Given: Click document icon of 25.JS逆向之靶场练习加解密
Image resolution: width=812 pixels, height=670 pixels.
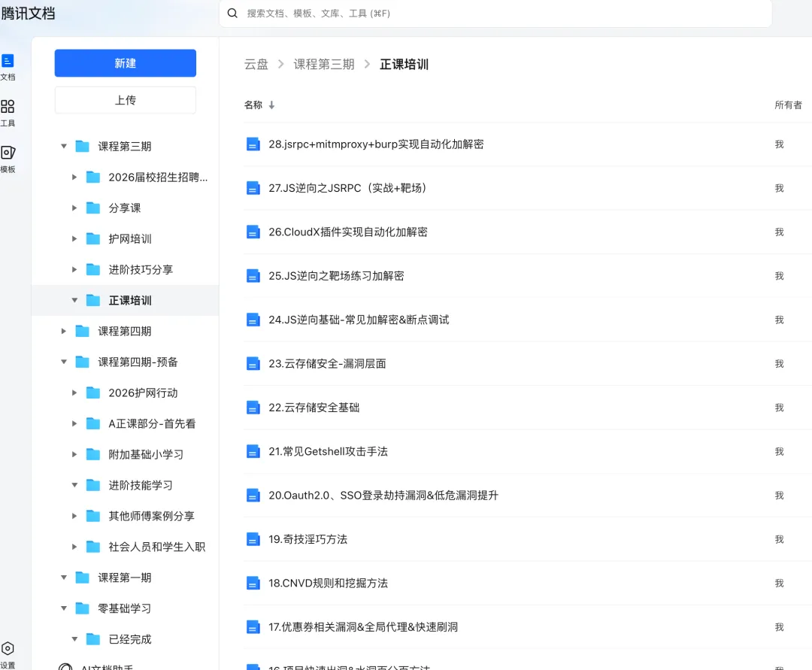Looking at the screenshot, I should point(253,276).
